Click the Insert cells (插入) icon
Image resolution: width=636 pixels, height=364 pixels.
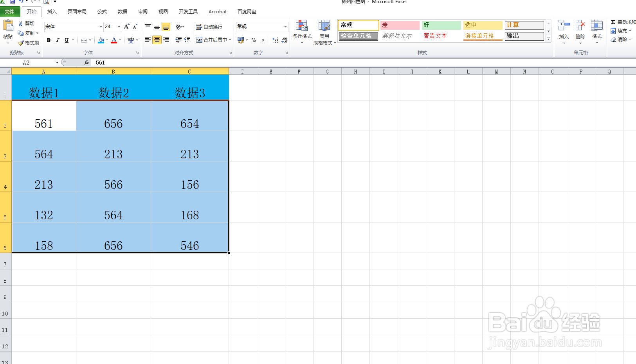[564, 26]
